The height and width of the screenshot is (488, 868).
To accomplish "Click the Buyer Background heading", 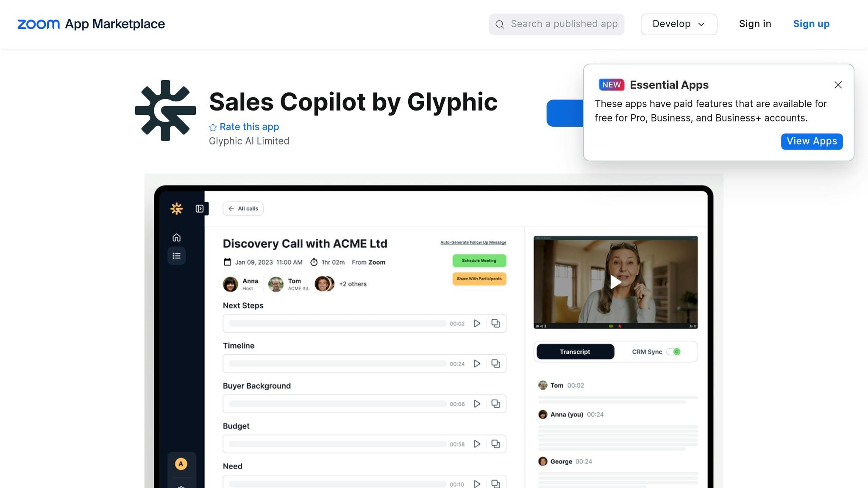I will pos(257,386).
